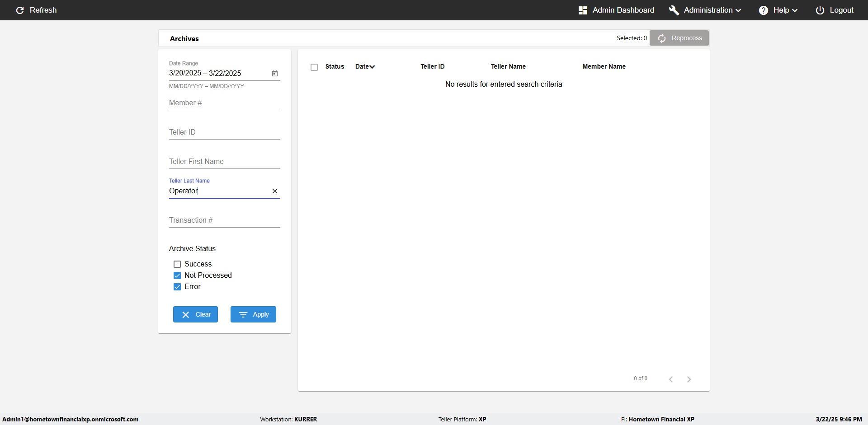Click the Help question mark icon
The width and height of the screenshot is (868, 425).
point(763,10)
